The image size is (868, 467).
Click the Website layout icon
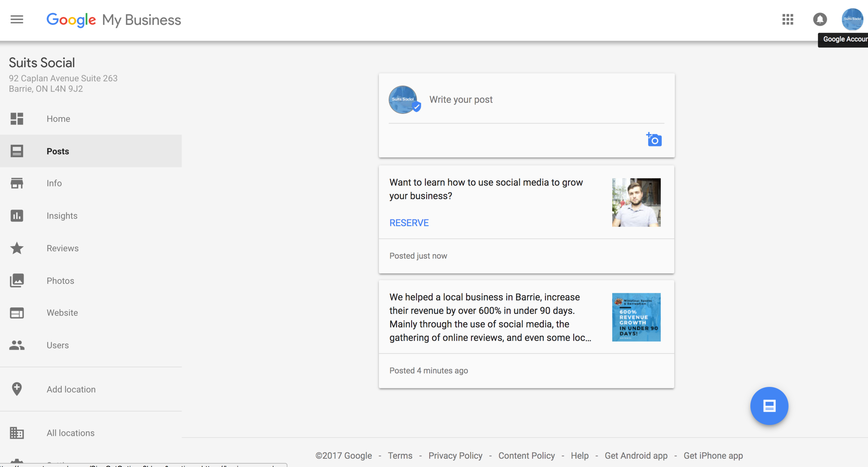tap(17, 313)
